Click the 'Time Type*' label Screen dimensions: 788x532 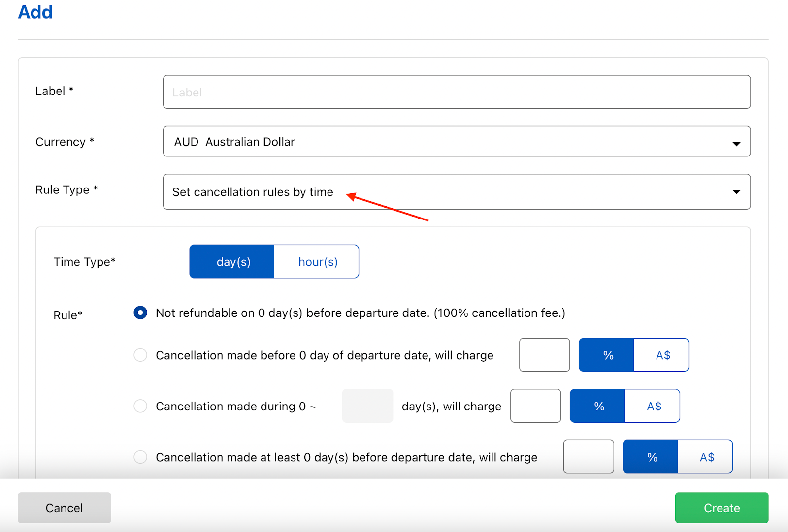[x=84, y=262]
